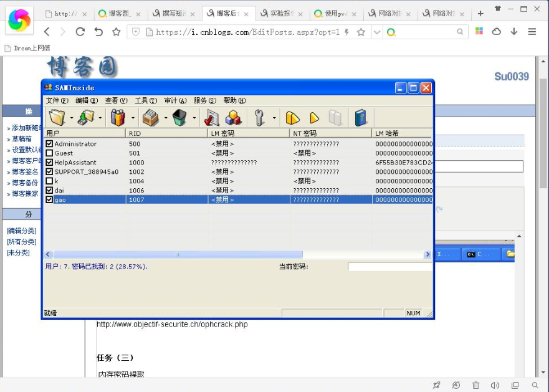Click the 博客备份 sidebar link
Screen dimensions: 549x392
[x=25, y=183]
